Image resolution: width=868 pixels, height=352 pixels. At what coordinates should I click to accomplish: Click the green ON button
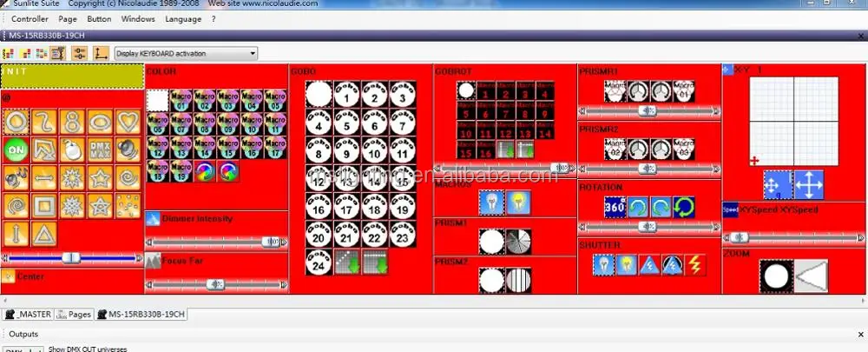14,149
